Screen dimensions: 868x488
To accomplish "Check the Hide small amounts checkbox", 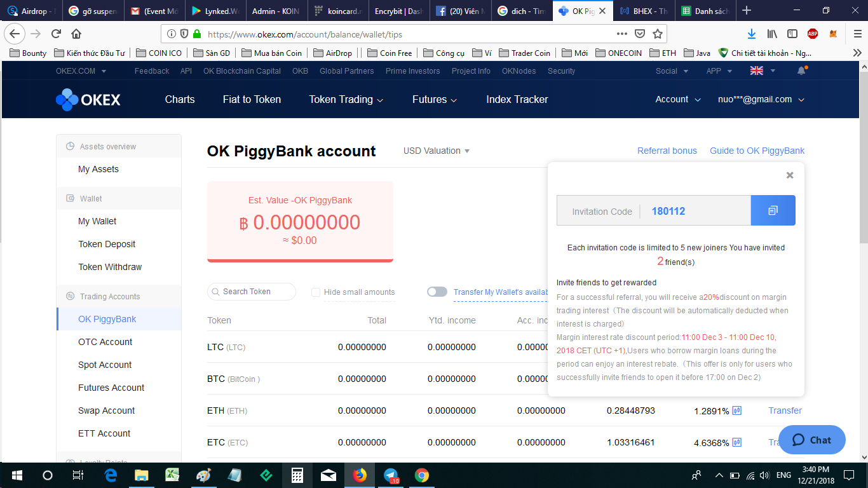I will point(316,292).
